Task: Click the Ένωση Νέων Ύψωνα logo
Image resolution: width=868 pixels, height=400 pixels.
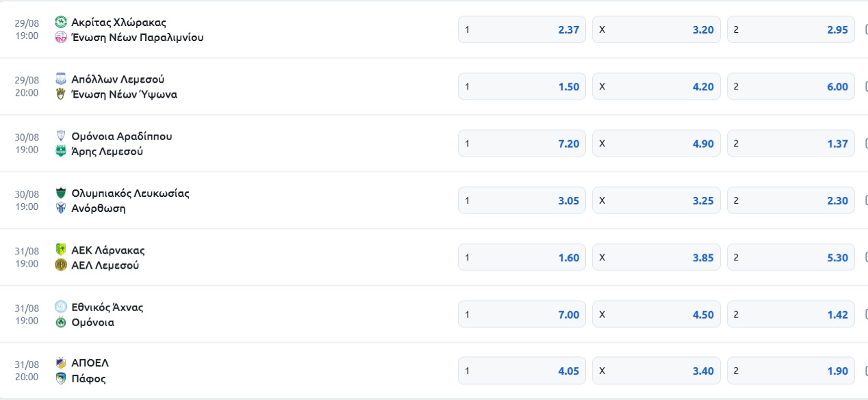Action: [61, 94]
